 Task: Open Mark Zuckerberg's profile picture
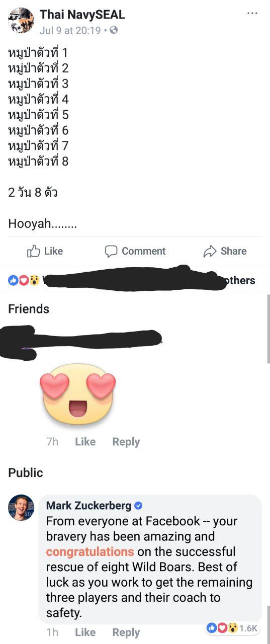[x=21, y=508]
